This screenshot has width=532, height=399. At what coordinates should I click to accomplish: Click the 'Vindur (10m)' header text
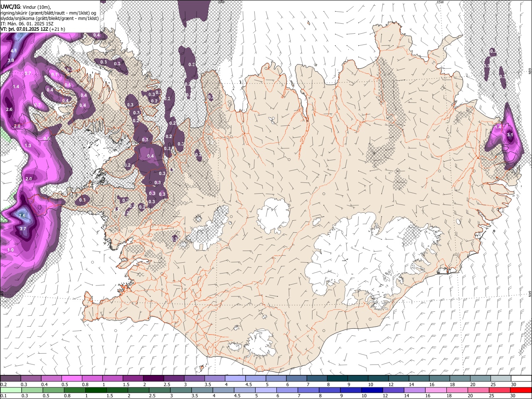point(37,7)
